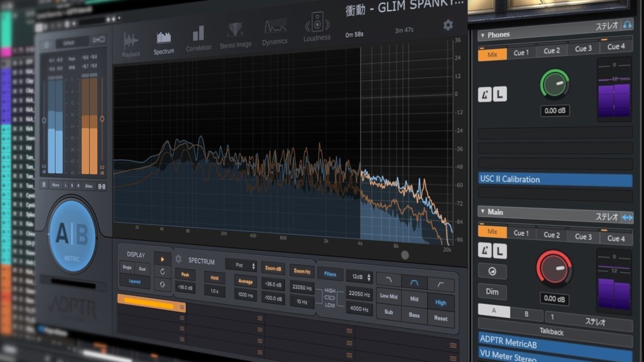
Task: Click the Low Mid band button
Action: [389, 296]
